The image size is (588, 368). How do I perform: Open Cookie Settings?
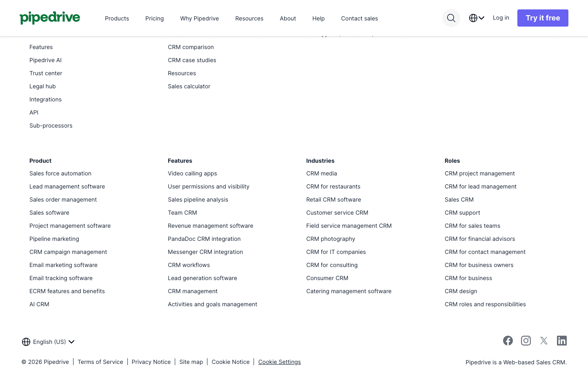coord(279,362)
